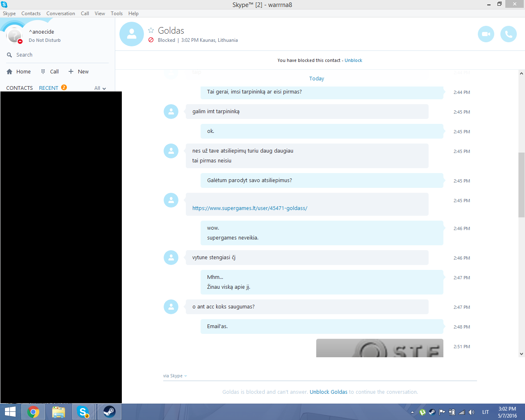This screenshot has height=420, width=525.
Task: Click the message 'Žinau viską apie jį.'
Action: (x=229, y=287)
